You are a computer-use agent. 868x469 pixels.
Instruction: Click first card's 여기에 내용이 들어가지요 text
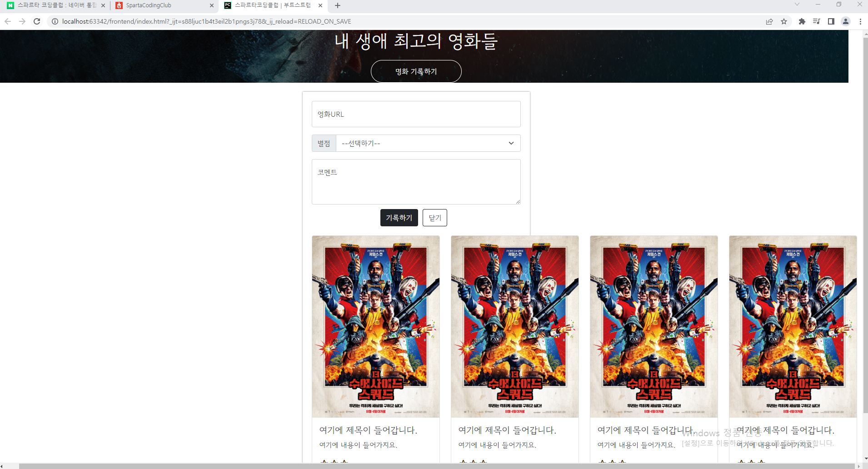pos(358,445)
